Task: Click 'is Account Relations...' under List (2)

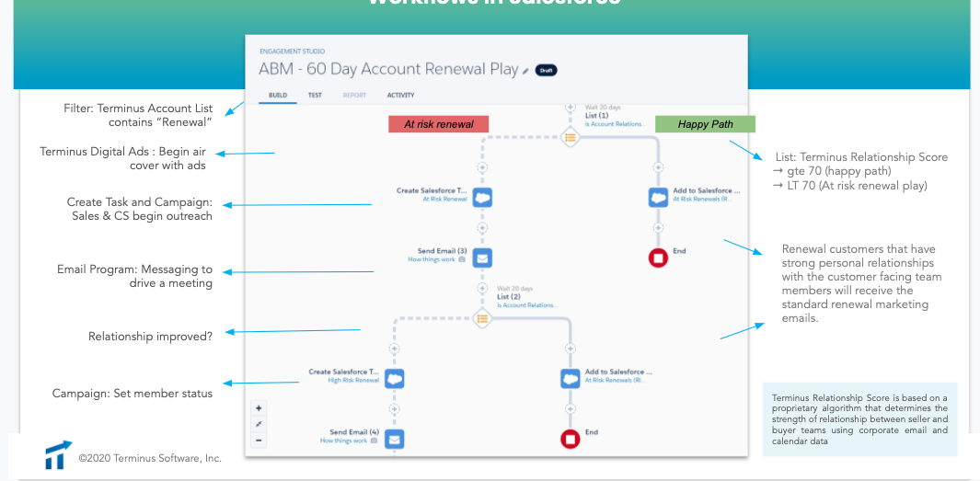Action: pos(527,304)
